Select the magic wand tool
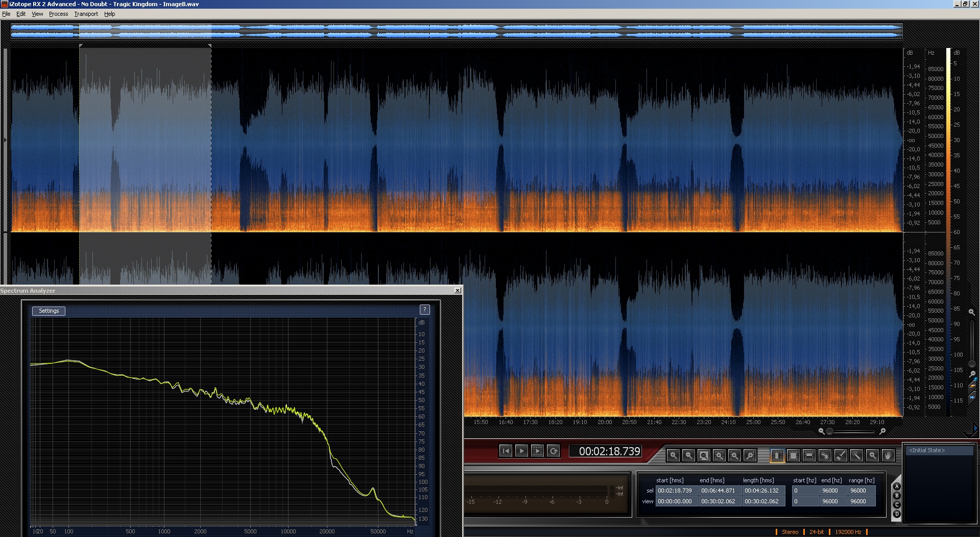The image size is (980, 537). pyautogui.click(x=856, y=455)
